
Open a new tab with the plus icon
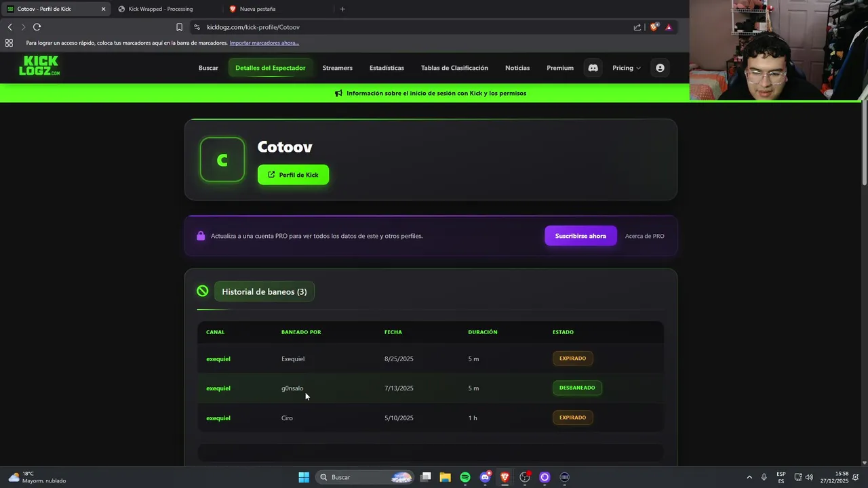click(x=342, y=9)
